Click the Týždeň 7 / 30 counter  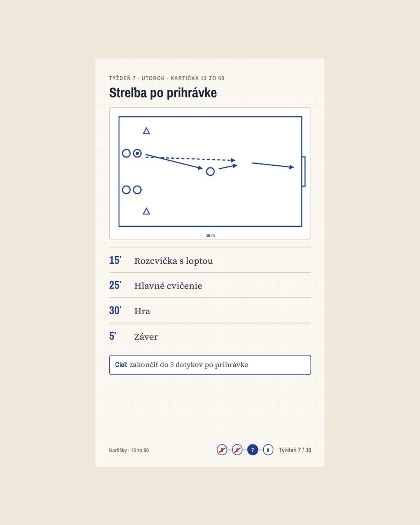[x=295, y=450]
